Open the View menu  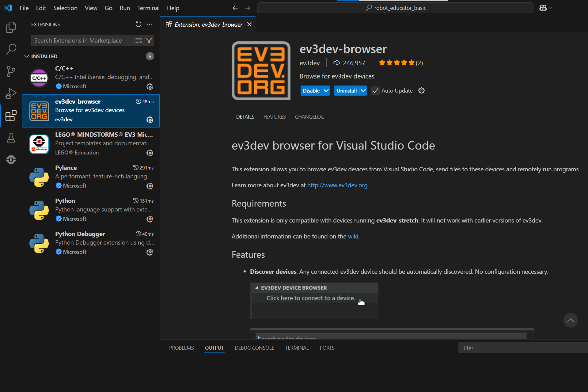(91, 8)
